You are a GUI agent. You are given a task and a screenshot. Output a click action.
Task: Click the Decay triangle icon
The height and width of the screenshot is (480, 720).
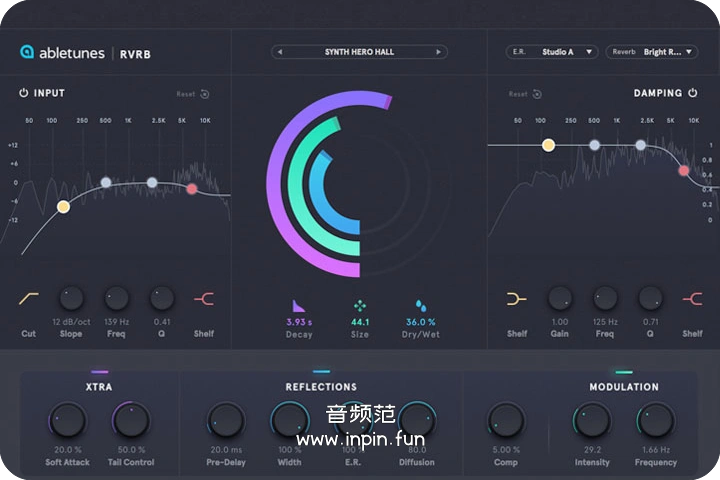298,305
